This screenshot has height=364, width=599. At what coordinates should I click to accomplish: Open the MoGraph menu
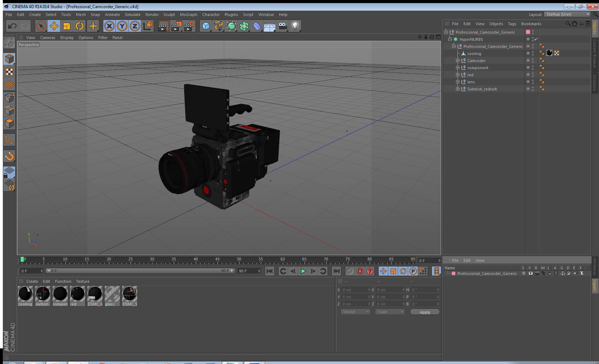[x=188, y=15]
